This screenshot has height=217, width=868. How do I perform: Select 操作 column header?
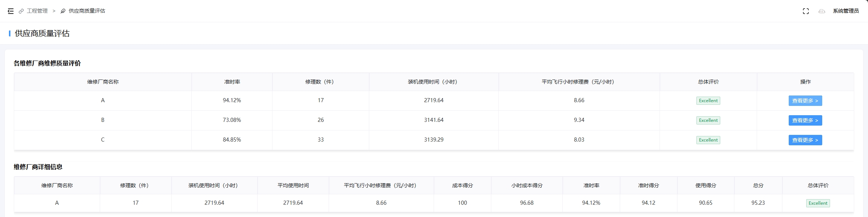pos(805,82)
